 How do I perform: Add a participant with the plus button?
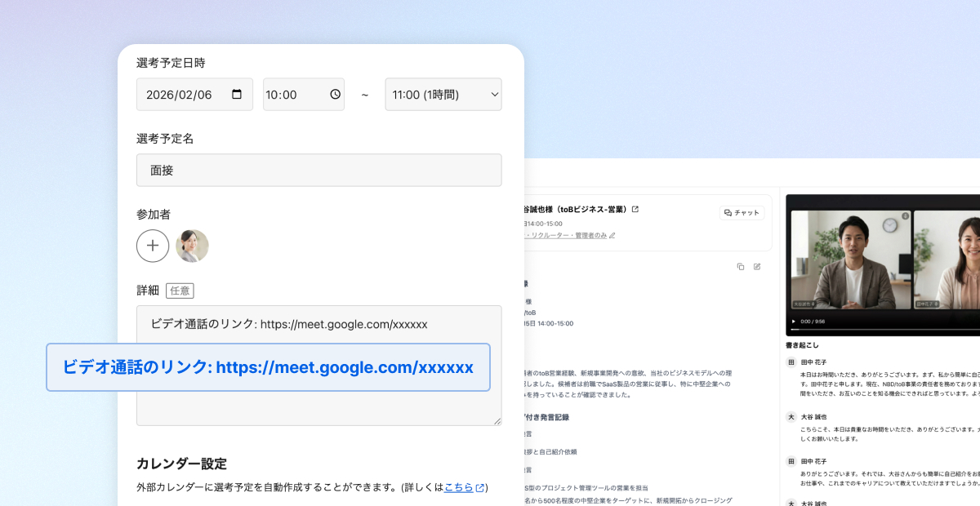[153, 246]
